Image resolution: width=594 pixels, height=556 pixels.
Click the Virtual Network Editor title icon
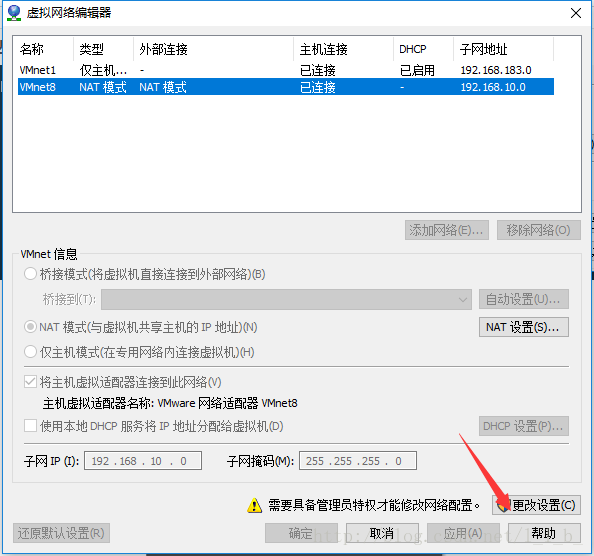tap(14, 13)
